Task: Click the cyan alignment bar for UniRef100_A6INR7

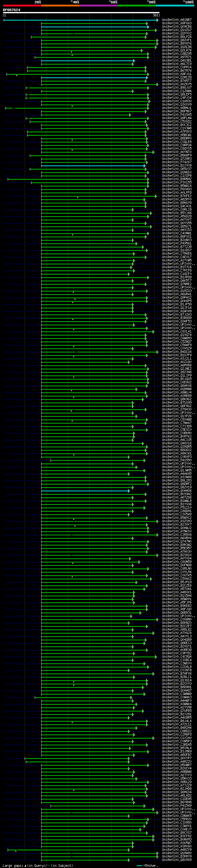Action: pos(81,20)
